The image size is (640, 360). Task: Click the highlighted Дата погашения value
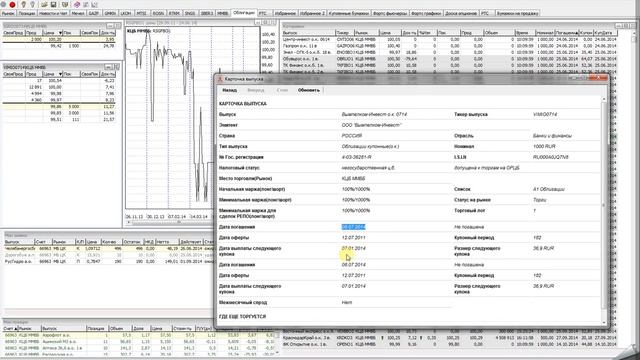tap(353, 227)
